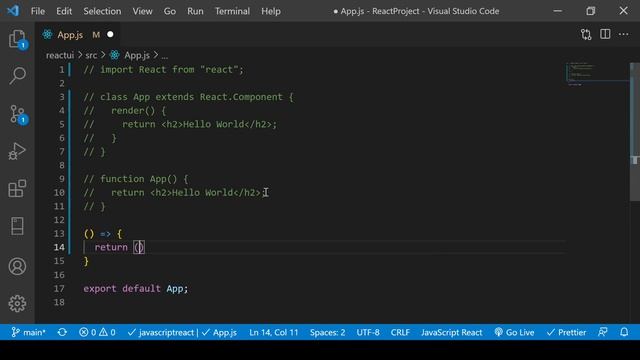Image resolution: width=640 pixels, height=360 pixels.
Task: Open the Explorer view in the activity bar
Action: [18, 40]
